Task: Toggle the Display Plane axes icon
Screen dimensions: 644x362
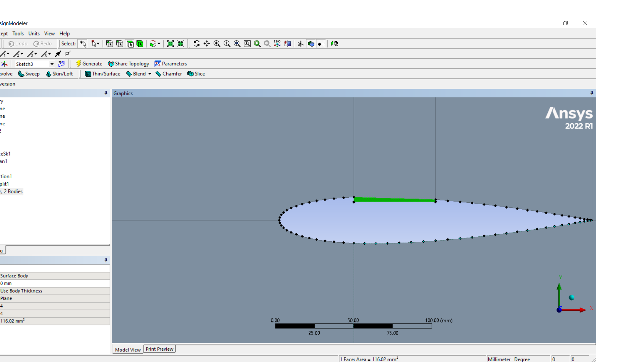Action: (301, 44)
